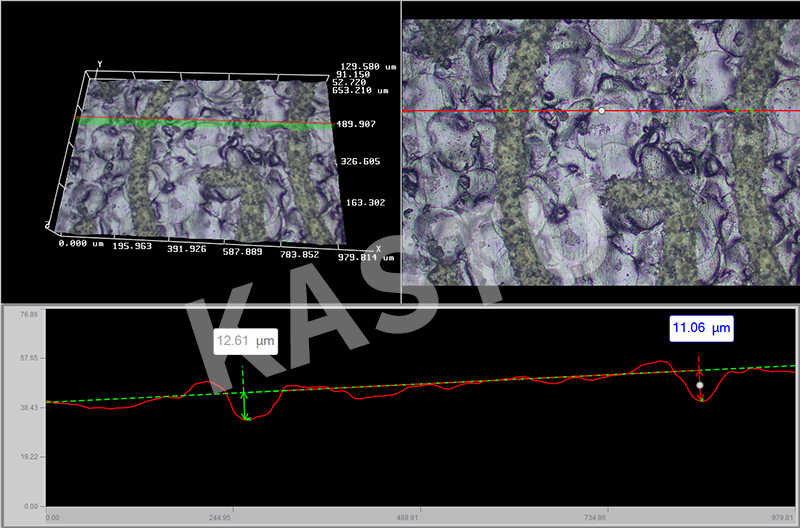The width and height of the screenshot is (800, 528).
Task: Click the 489.91 tick on profile distance axis
Action: pyautogui.click(x=407, y=518)
